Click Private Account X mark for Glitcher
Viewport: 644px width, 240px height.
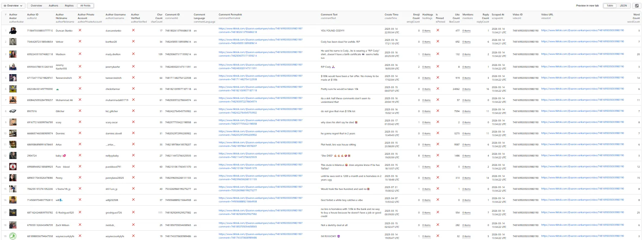[80, 111]
